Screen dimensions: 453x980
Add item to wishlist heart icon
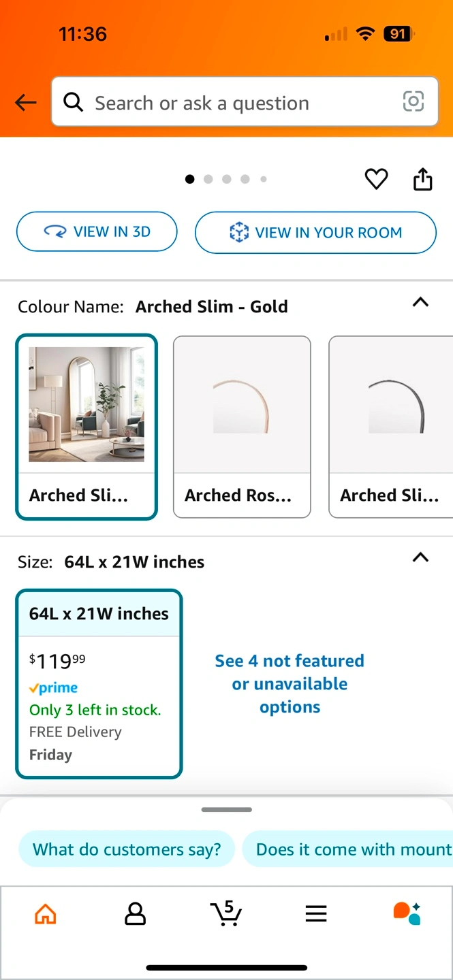click(x=376, y=179)
